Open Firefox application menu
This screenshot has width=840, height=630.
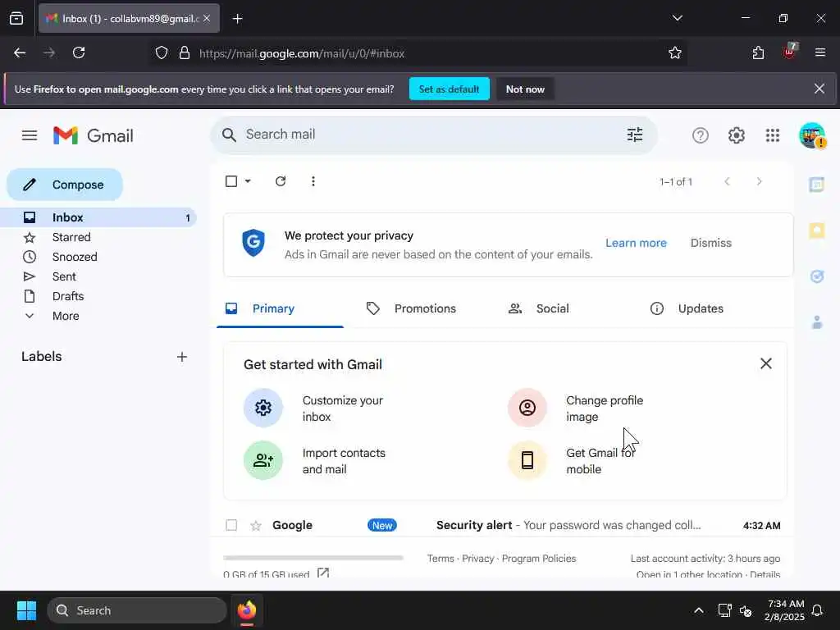click(x=820, y=53)
